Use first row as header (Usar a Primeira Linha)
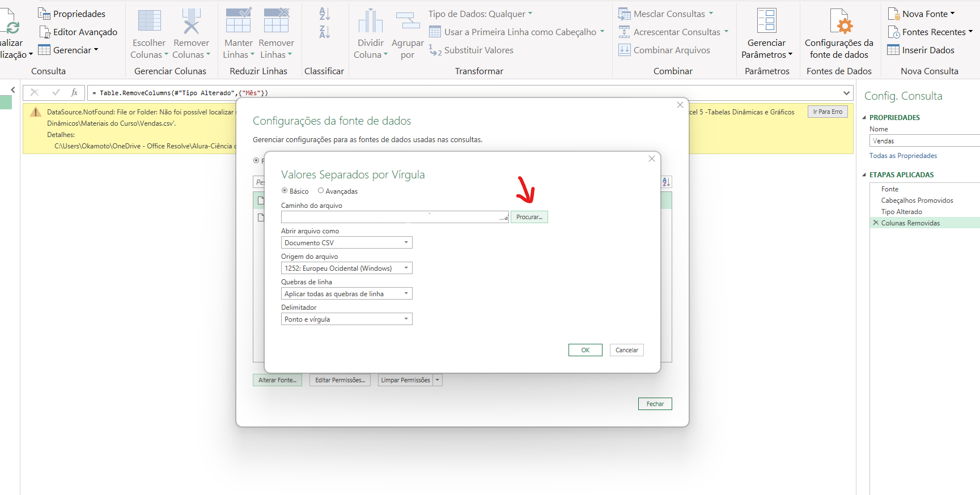 click(516, 32)
